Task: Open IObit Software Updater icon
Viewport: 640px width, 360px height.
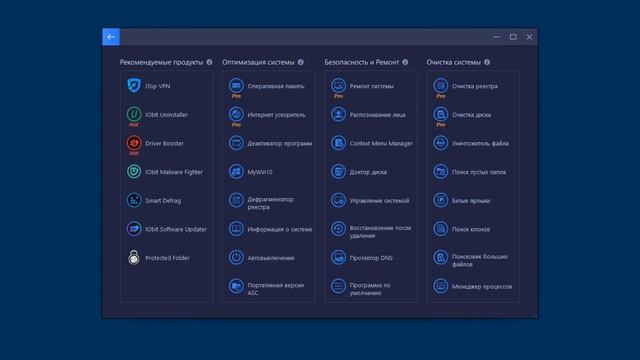Action: click(134, 229)
